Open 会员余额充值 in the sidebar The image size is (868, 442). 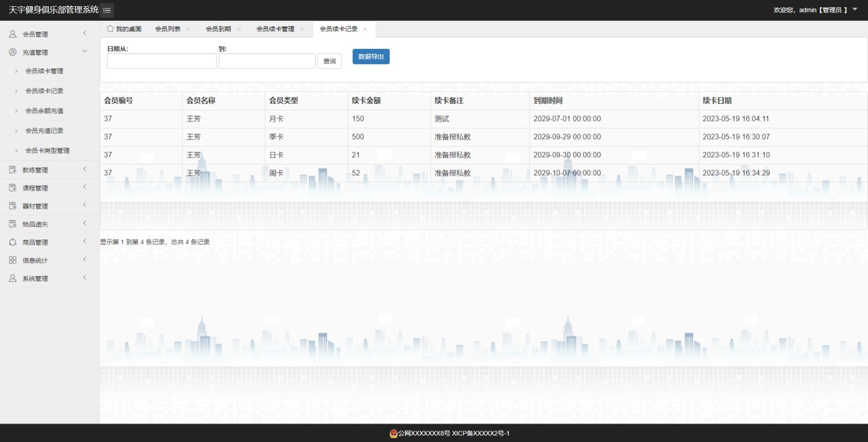coord(45,111)
